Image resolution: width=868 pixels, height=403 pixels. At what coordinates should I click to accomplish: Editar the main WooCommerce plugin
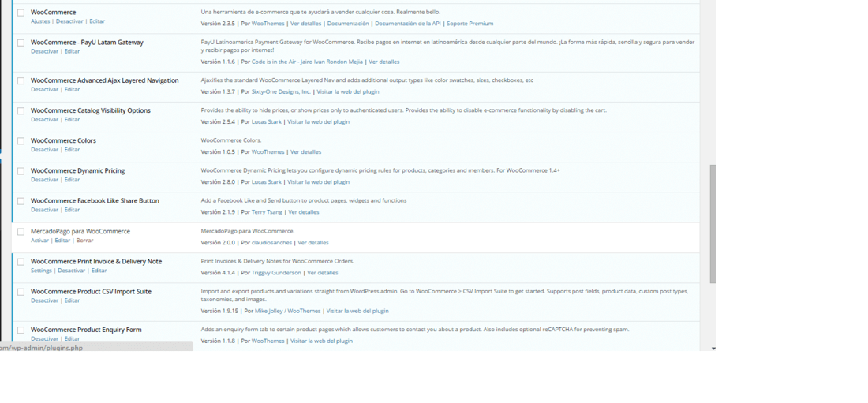97,21
